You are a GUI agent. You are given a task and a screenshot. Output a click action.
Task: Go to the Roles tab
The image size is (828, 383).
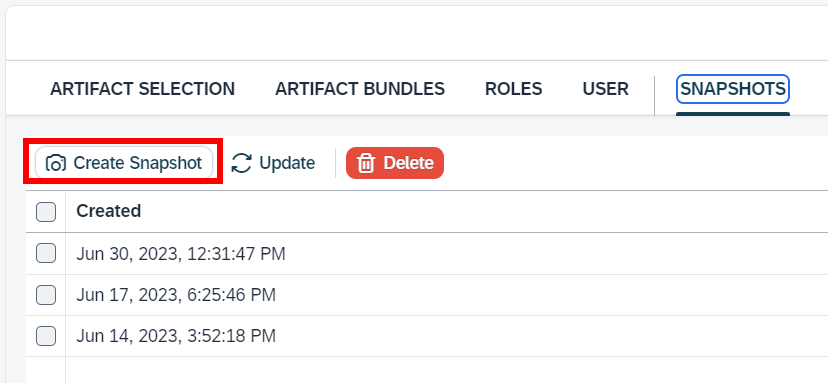click(513, 89)
